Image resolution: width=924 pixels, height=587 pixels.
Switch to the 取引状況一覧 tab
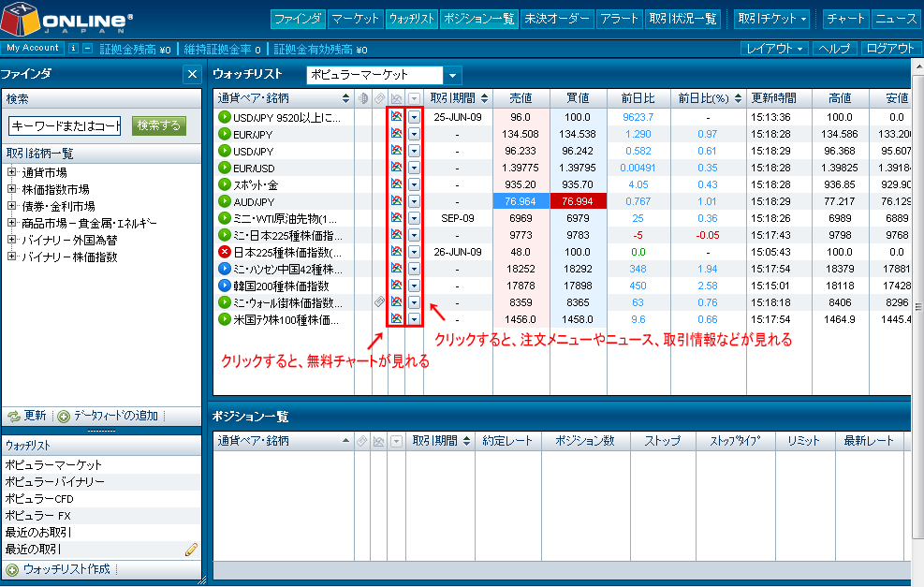click(x=683, y=19)
